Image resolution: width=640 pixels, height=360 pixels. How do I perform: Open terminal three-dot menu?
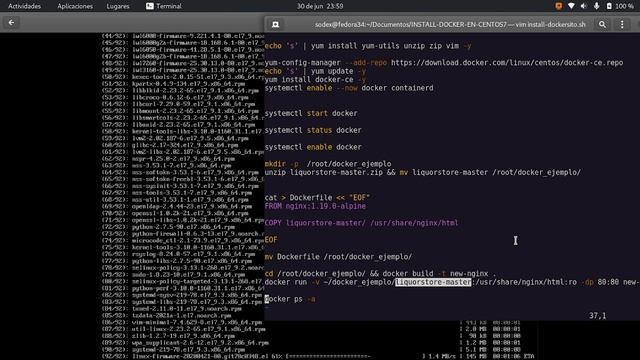pyautogui.click(x=622, y=24)
